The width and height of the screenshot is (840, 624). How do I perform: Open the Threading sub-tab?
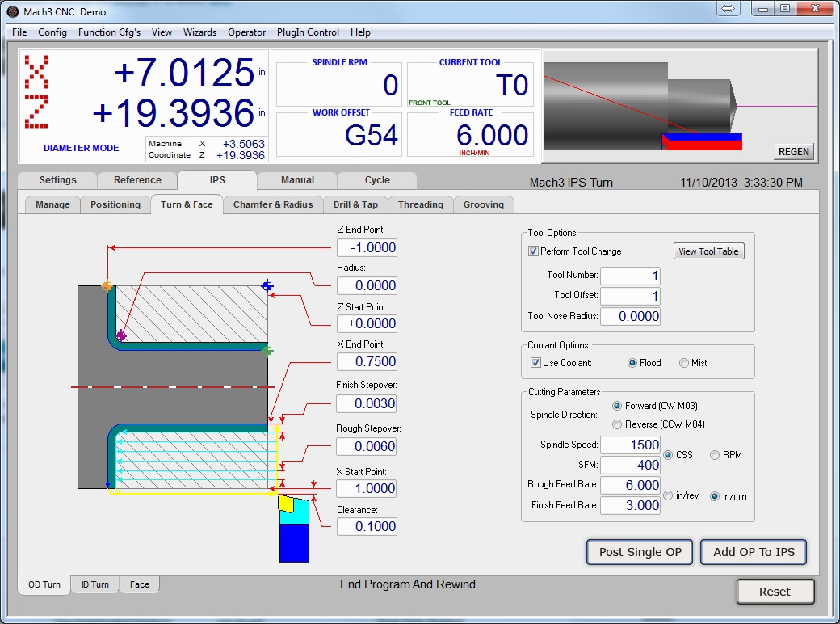(x=421, y=204)
